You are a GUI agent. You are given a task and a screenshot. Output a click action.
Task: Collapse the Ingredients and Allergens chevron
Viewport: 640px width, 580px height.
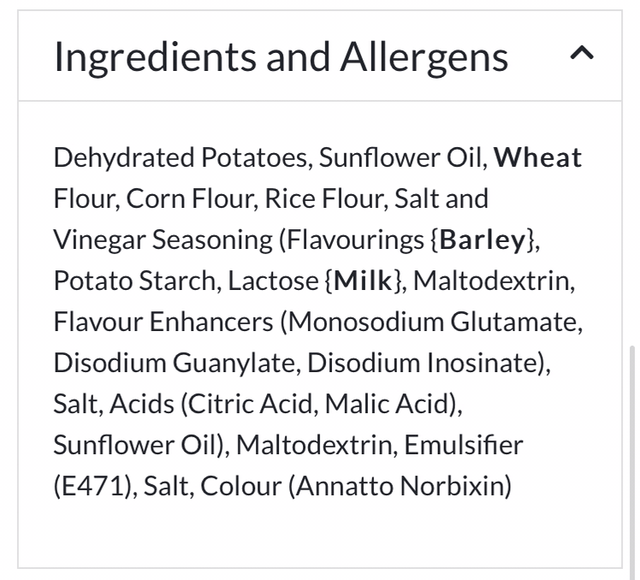point(582,55)
